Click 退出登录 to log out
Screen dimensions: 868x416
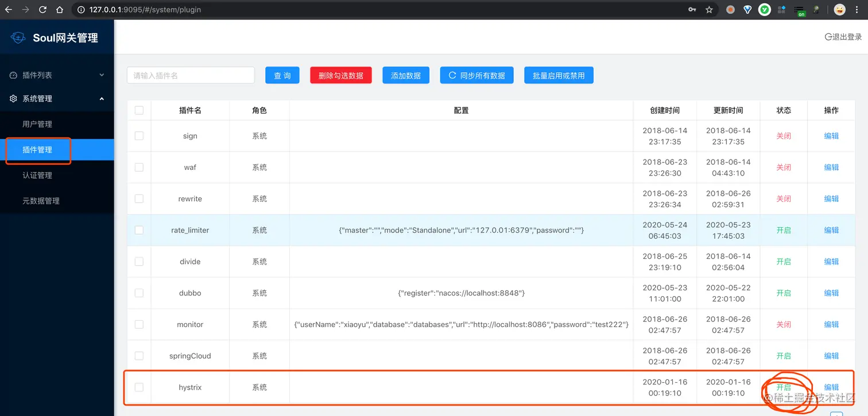click(x=843, y=37)
